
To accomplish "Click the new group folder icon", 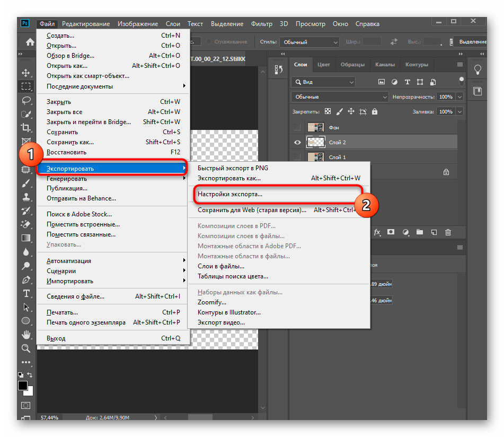I will tap(419, 232).
